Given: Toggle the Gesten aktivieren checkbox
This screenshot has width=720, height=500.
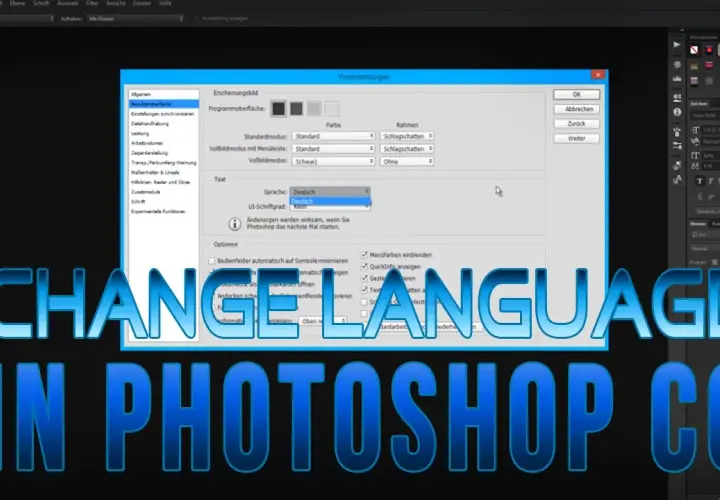Looking at the screenshot, I should point(364,278).
